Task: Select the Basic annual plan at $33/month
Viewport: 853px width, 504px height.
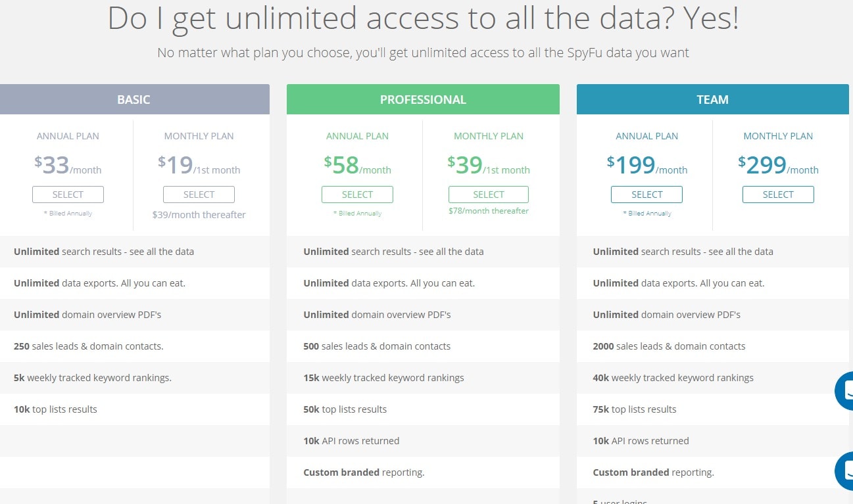Action: [68, 195]
